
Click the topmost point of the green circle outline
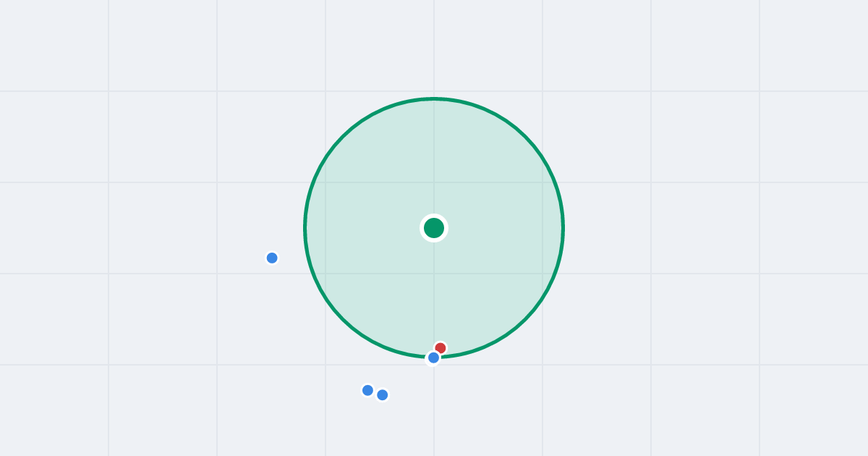pyautogui.click(x=434, y=98)
